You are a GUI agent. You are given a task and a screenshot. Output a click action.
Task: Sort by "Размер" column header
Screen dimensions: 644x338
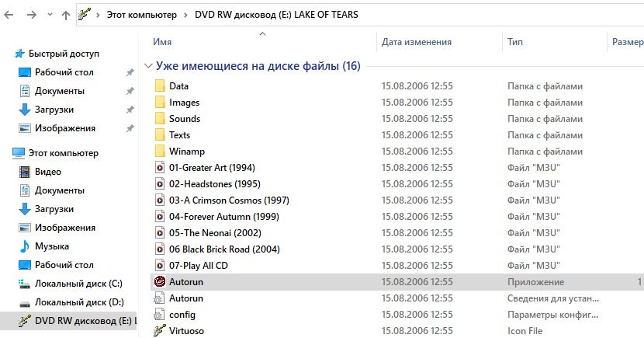pyautogui.click(x=628, y=42)
